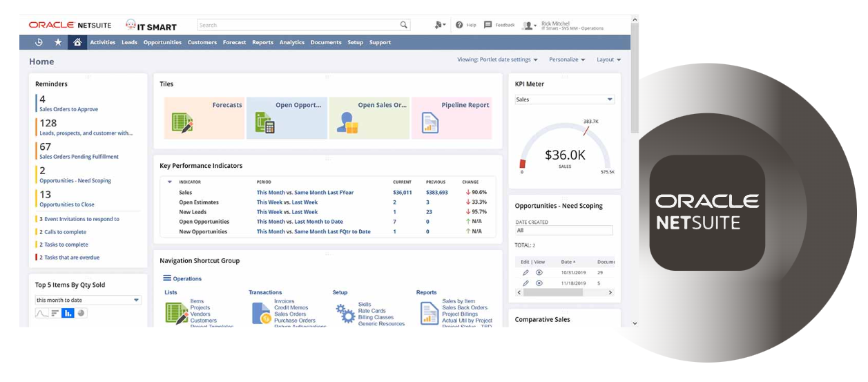The image size is (868, 382).
Task: Open the Invoices shortcut link
Action: click(x=284, y=301)
